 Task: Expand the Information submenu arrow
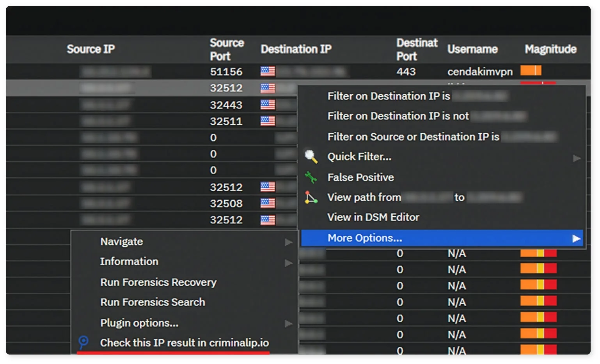pyautogui.click(x=288, y=263)
